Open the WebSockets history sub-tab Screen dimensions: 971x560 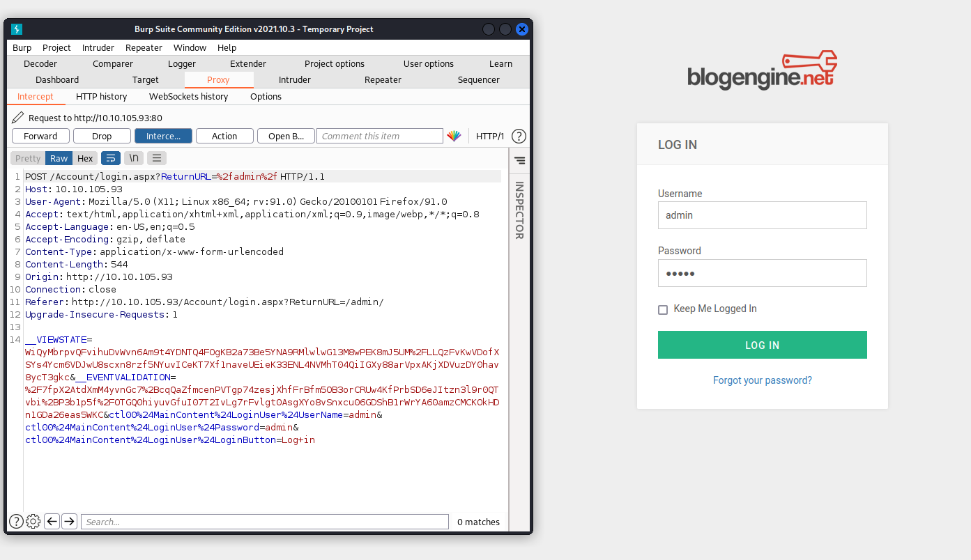coord(189,96)
